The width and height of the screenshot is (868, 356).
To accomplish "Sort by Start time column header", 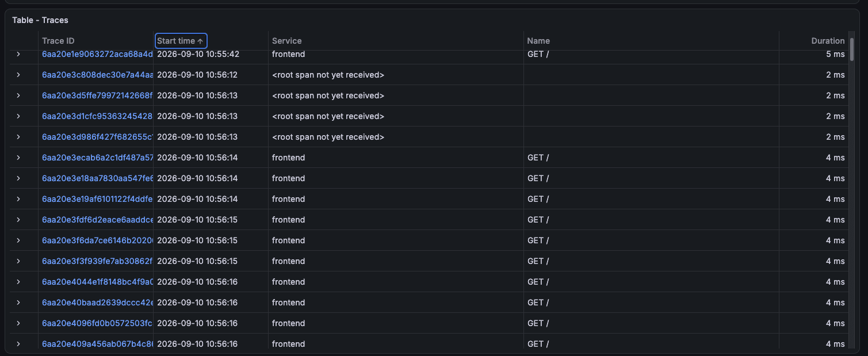I will click(x=181, y=41).
